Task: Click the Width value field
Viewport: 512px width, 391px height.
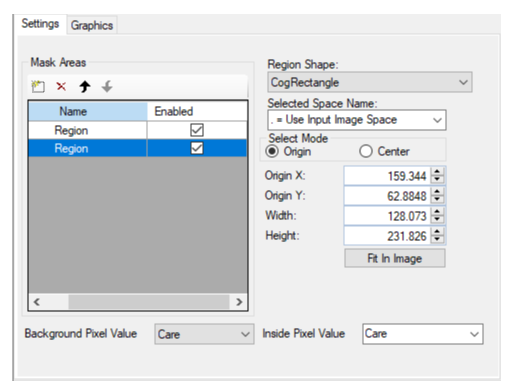Action: (x=387, y=216)
